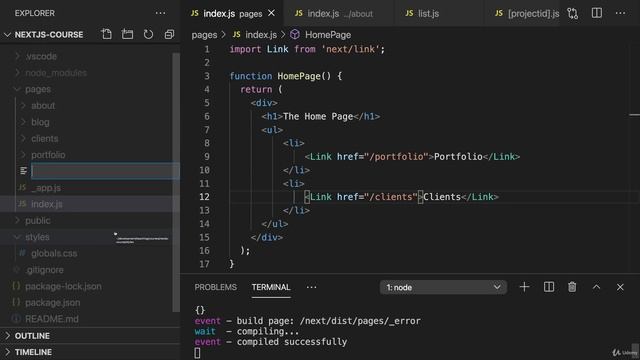
Task: Click the terminal cursor prompt
Action: point(197,353)
